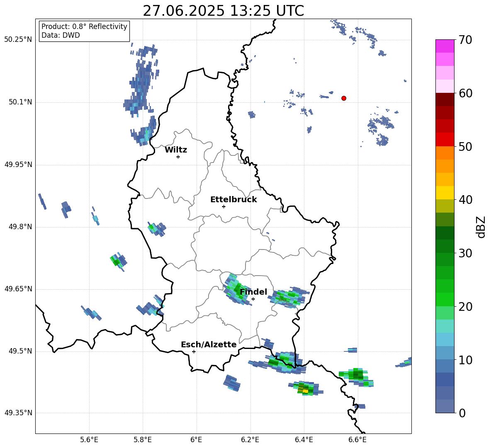The image size is (491, 448).
Task: Click the Wiltz city label
Action: 176,150
